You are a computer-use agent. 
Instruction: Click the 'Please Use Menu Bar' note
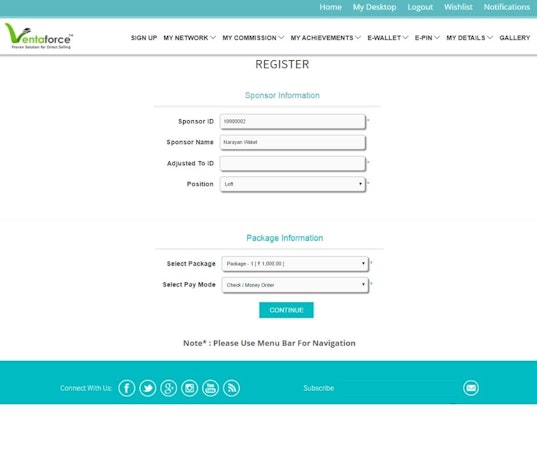pyautogui.click(x=269, y=343)
